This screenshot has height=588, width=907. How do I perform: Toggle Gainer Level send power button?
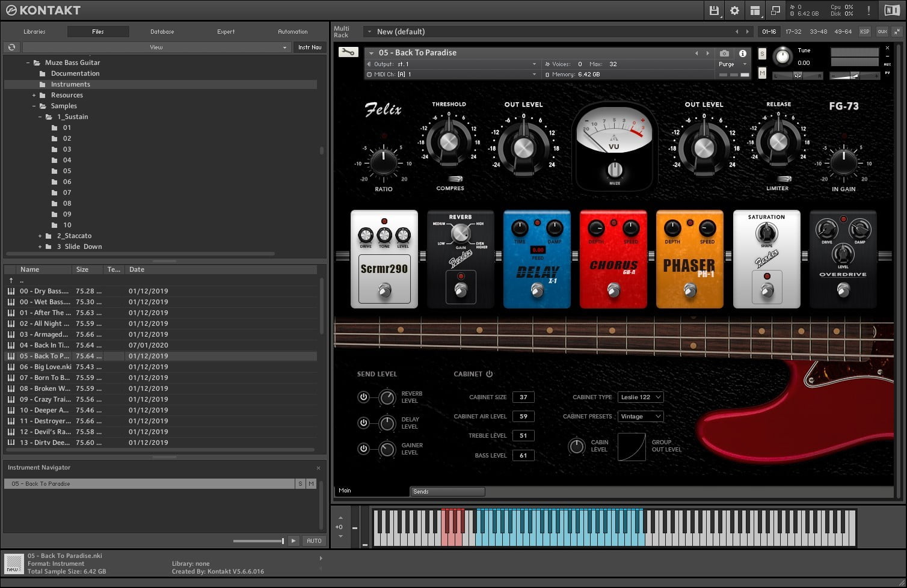click(363, 449)
